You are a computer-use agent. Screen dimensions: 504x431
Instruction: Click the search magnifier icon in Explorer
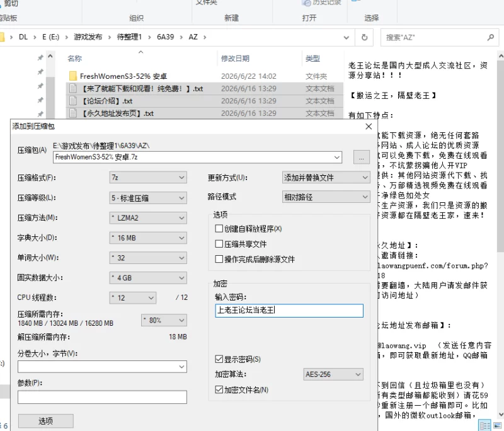491,37
